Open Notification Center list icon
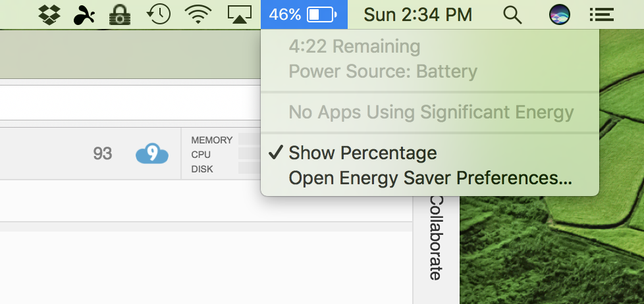This screenshot has width=644, height=304. 602,14
